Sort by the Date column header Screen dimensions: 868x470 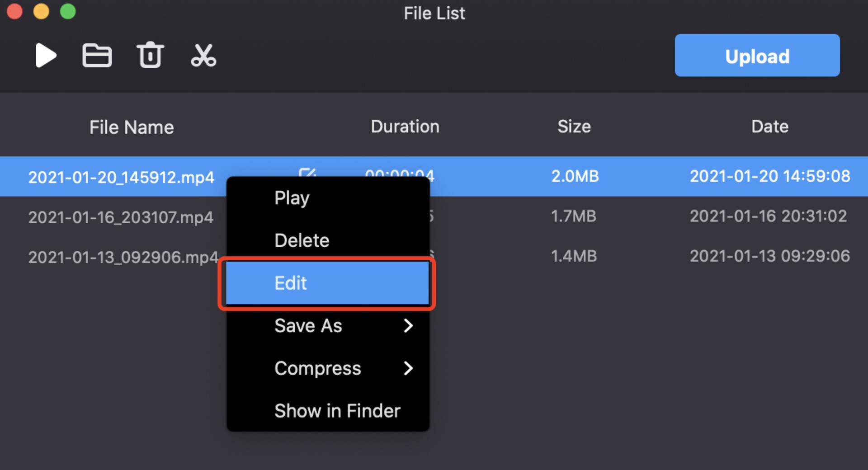click(x=769, y=127)
